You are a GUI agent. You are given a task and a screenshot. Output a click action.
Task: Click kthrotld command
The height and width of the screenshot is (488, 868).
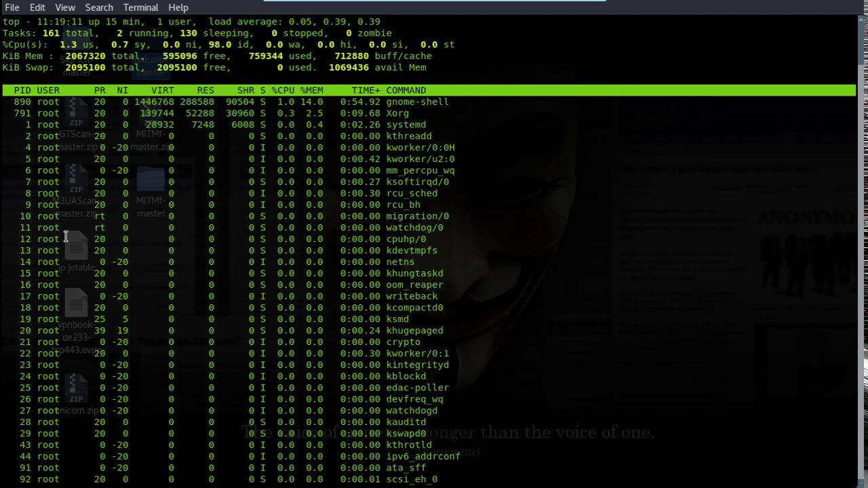[x=409, y=445]
